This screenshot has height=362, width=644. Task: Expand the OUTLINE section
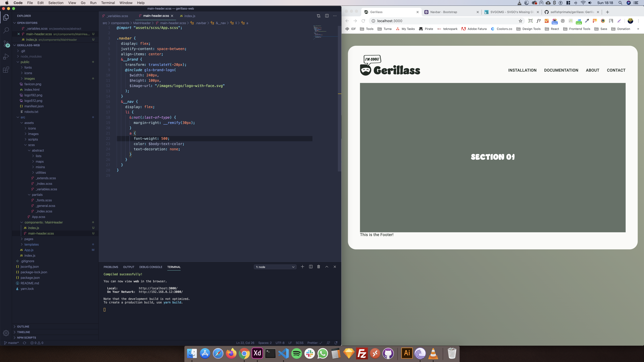click(x=23, y=326)
